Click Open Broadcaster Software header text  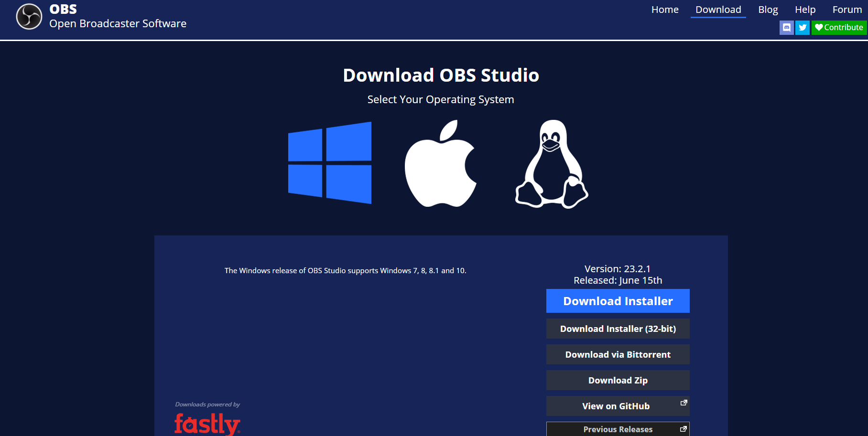coord(118,24)
